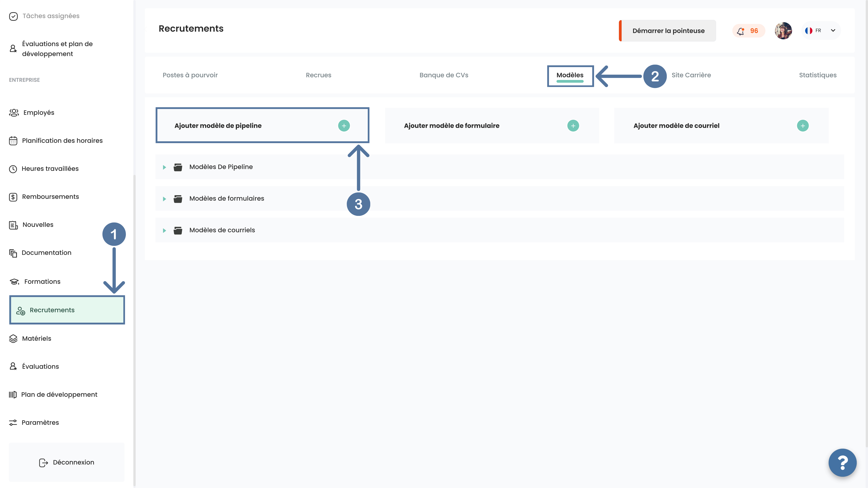The width and height of the screenshot is (868, 488).
Task: Open the user profile avatar
Action: (x=783, y=31)
